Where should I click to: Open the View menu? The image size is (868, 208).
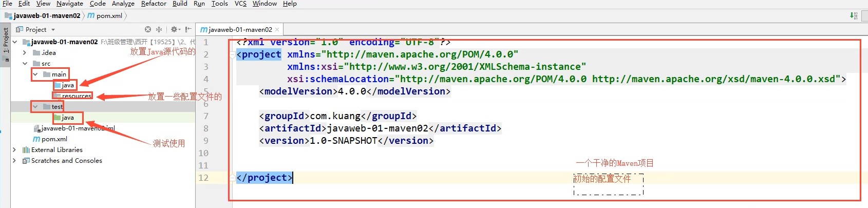(x=43, y=4)
